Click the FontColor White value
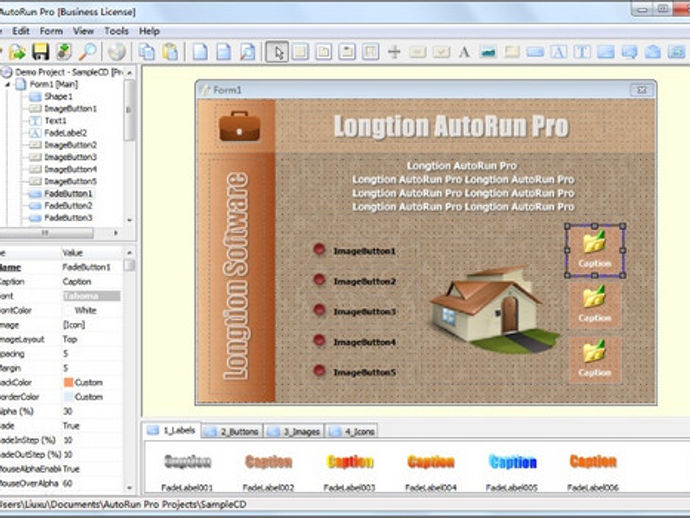The height and width of the screenshot is (518, 690). tap(85, 310)
